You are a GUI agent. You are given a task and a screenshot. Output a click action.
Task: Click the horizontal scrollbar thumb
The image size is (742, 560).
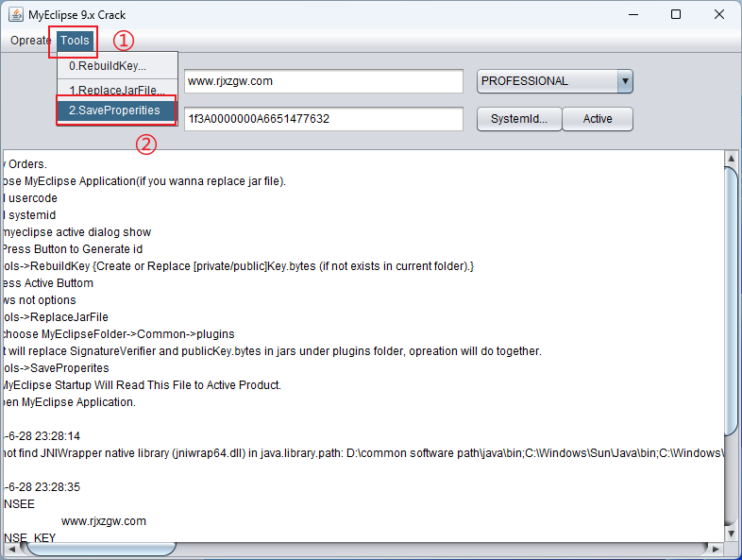101,549
